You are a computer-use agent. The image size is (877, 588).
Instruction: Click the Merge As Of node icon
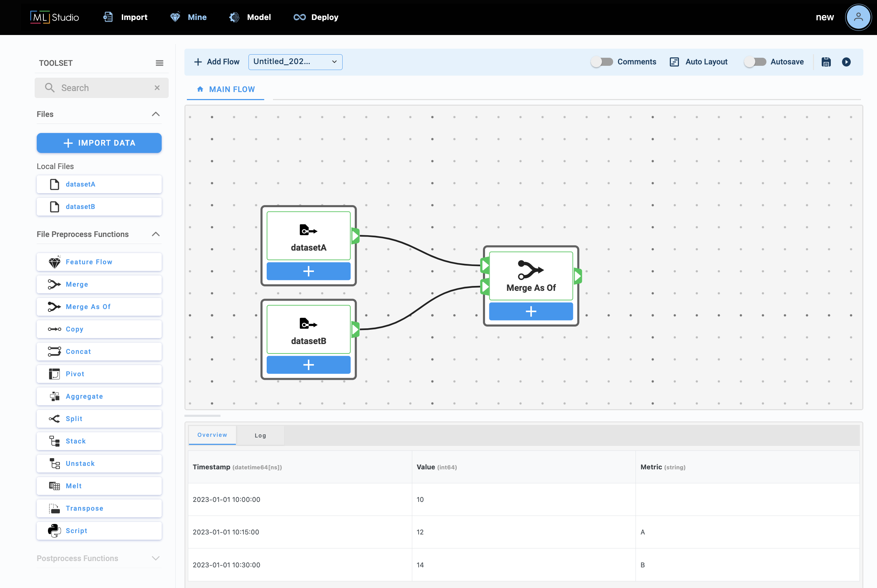[531, 269]
